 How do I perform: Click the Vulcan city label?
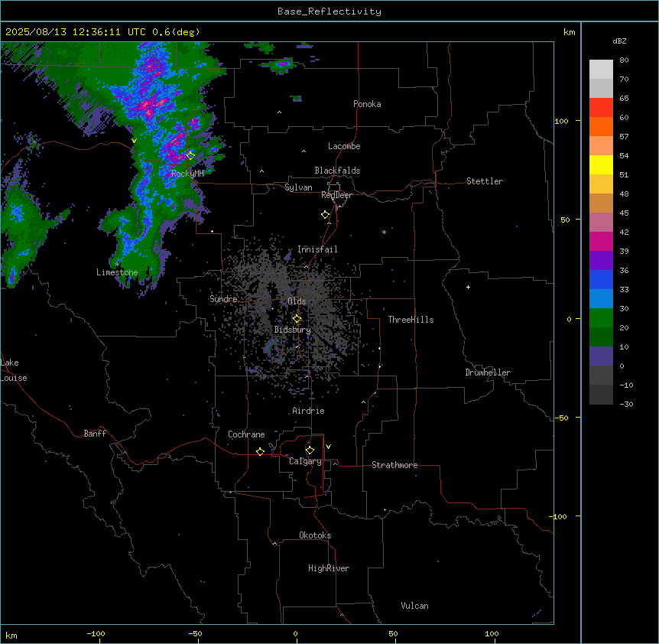click(x=415, y=606)
